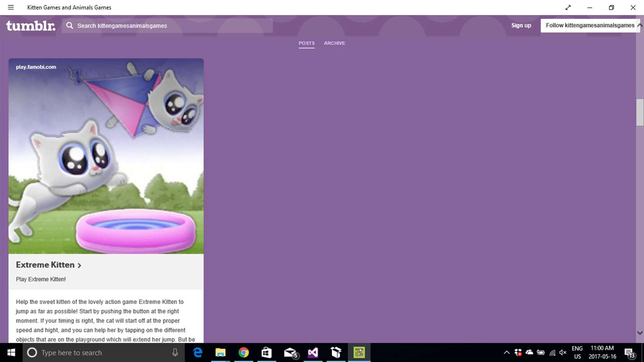The width and height of the screenshot is (644, 362).
Task: Open the play.famobi.com source link
Action: coord(36,67)
